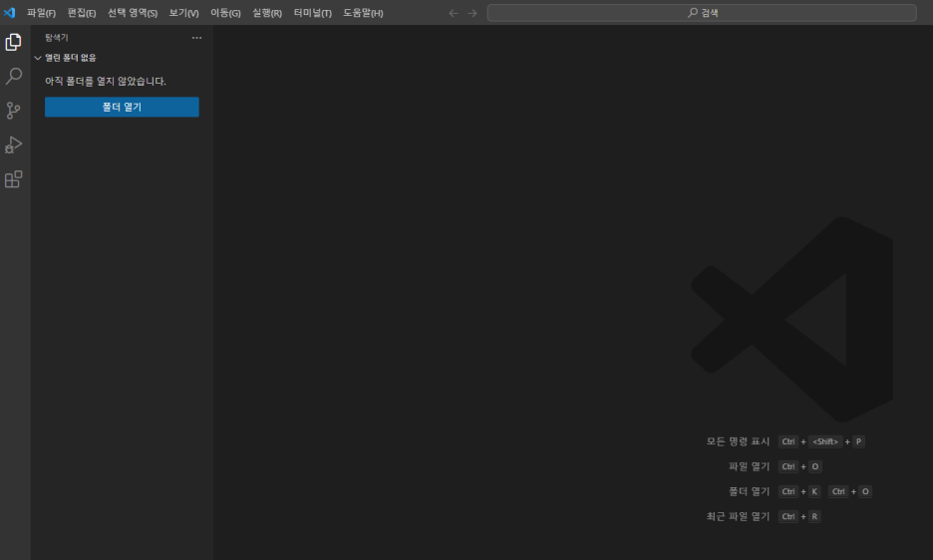Open the Explorer view in activity bar

[13, 42]
